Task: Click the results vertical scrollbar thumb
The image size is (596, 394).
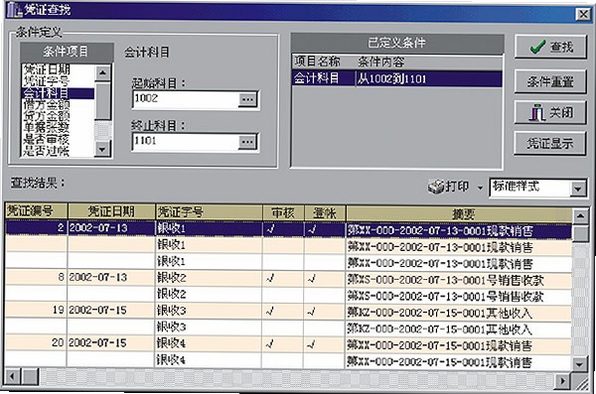Action: (x=580, y=233)
